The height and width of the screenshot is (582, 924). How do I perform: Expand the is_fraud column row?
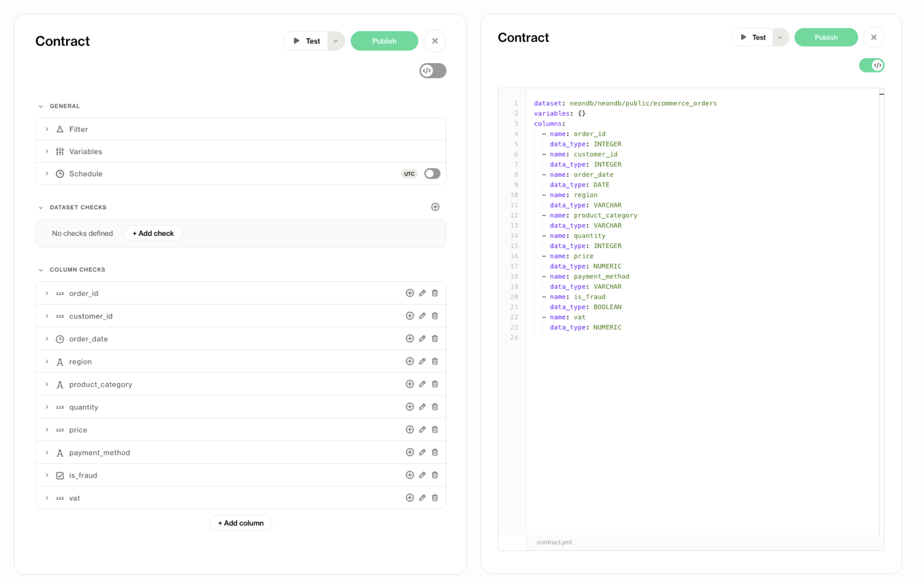[47, 475]
